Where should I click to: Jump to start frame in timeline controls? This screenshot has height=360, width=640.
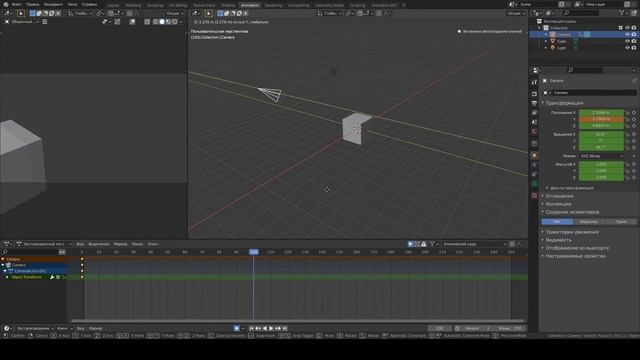click(x=251, y=328)
